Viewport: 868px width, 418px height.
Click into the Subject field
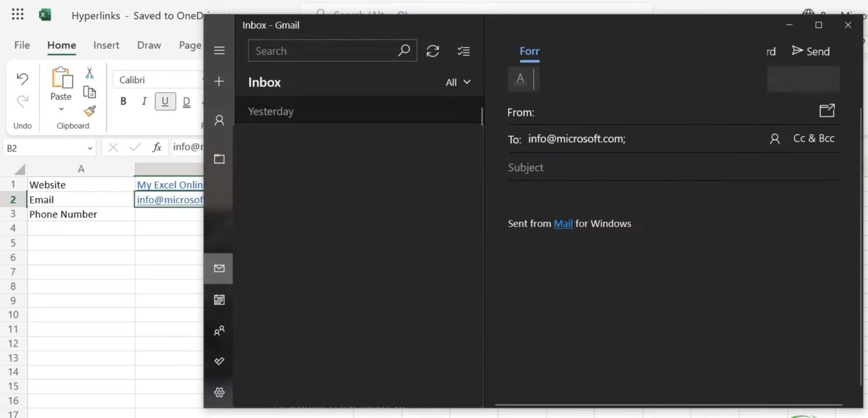pos(672,167)
